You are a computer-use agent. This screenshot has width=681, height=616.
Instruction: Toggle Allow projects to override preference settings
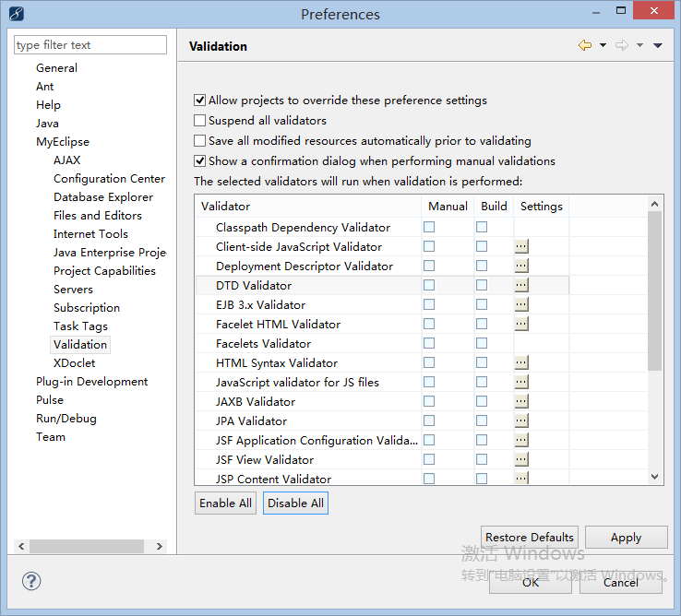[199, 101]
